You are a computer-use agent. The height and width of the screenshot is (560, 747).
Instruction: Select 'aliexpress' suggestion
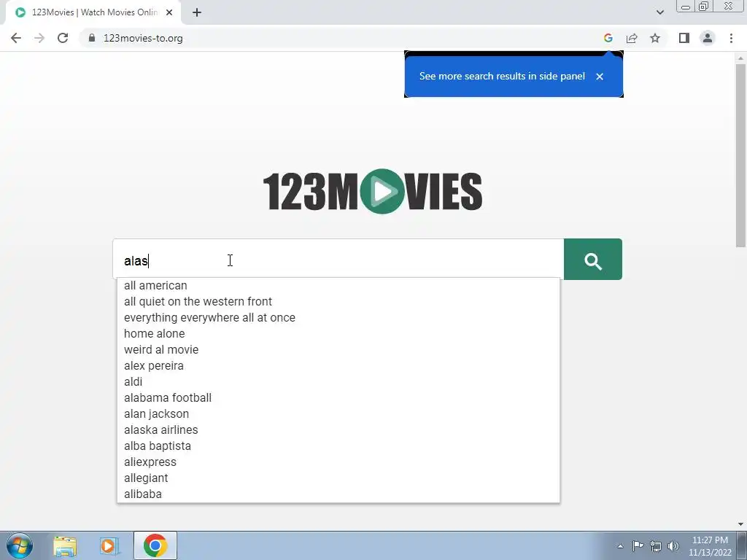pyautogui.click(x=338, y=462)
